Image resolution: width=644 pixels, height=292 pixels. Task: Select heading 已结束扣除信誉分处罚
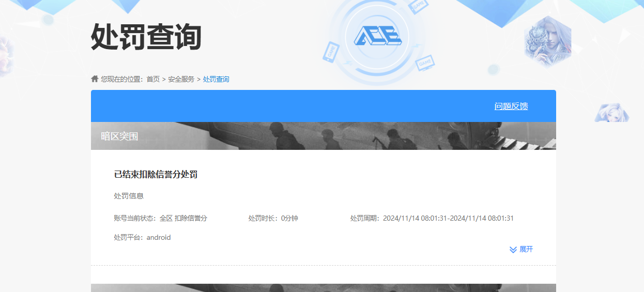pyautogui.click(x=156, y=175)
